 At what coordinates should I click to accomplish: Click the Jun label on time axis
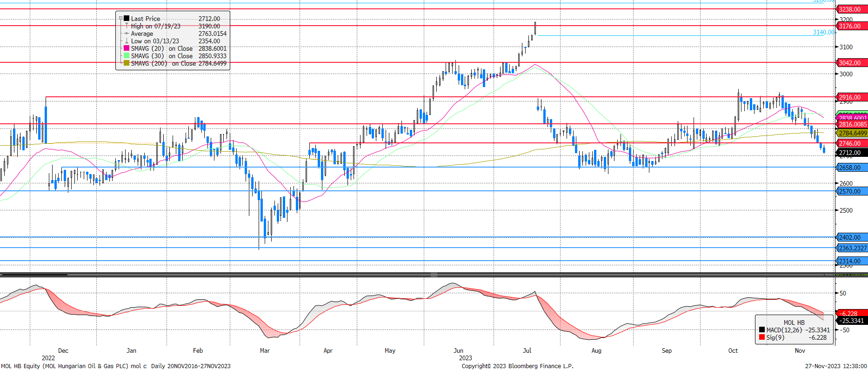tap(458, 350)
